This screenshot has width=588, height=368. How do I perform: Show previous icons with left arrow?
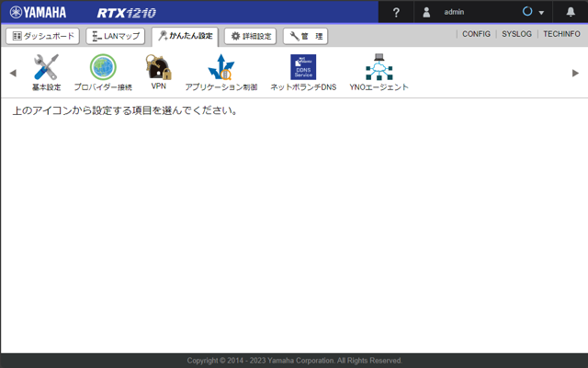click(13, 73)
